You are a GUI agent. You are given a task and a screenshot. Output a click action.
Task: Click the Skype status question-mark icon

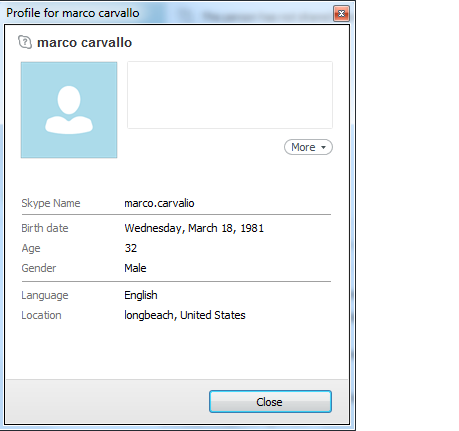(x=25, y=42)
